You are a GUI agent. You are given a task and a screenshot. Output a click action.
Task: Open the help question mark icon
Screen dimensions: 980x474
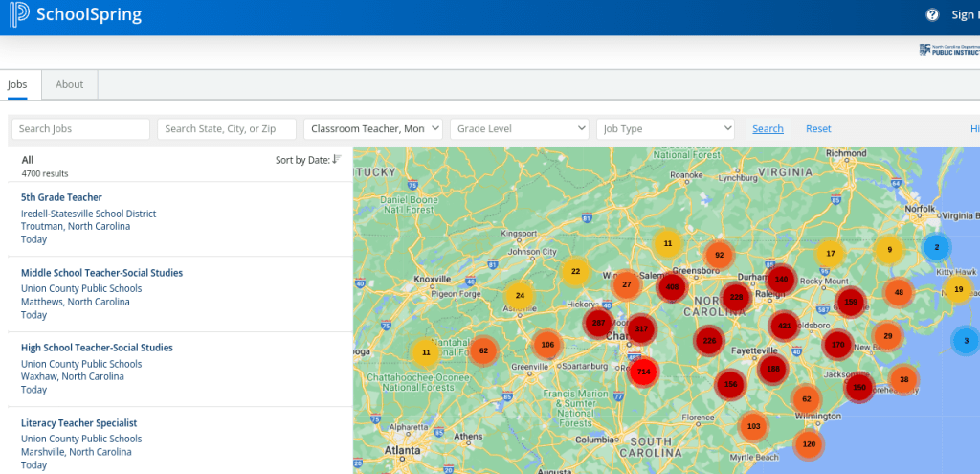932,14
